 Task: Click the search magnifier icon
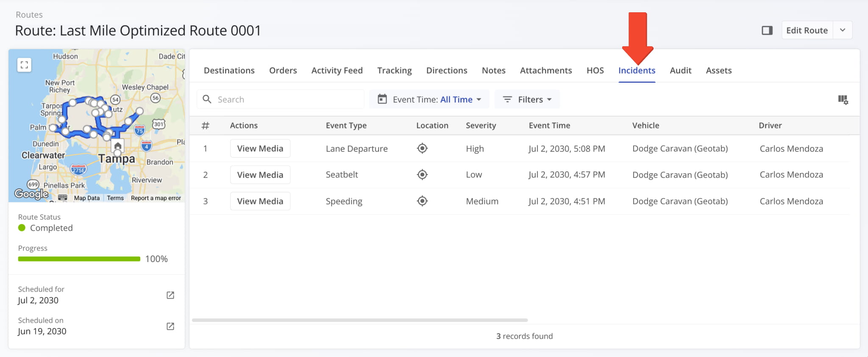point(207,99)
